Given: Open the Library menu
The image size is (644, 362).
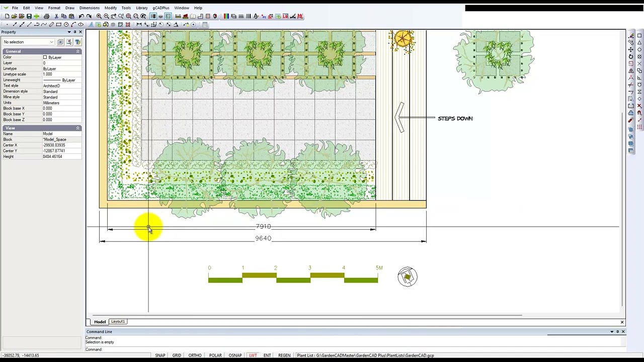Looking at the screenshot, I should point(142,8).
